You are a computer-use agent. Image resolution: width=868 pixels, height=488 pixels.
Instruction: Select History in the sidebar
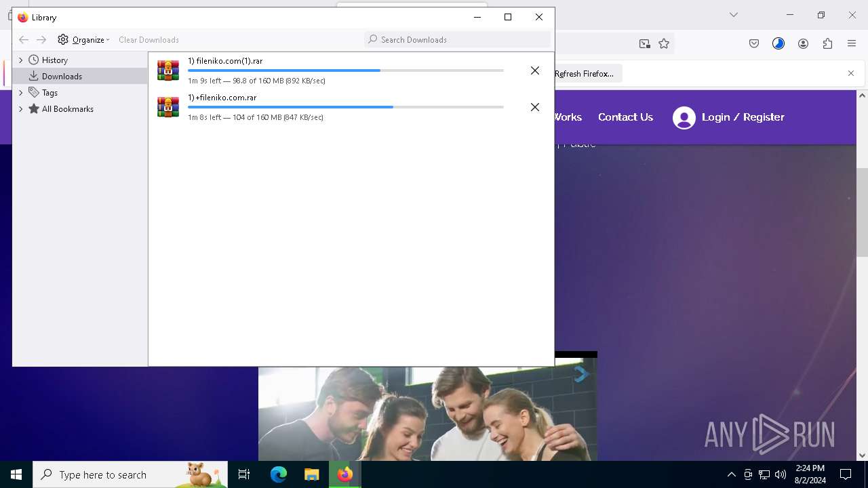point(54,60)
